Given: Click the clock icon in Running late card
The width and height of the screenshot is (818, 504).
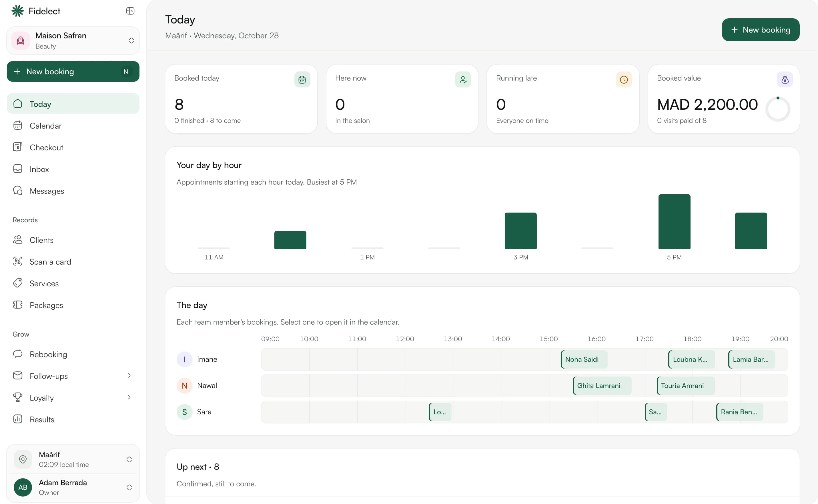Looking at the screenshot, I should [x=624, y=80].
